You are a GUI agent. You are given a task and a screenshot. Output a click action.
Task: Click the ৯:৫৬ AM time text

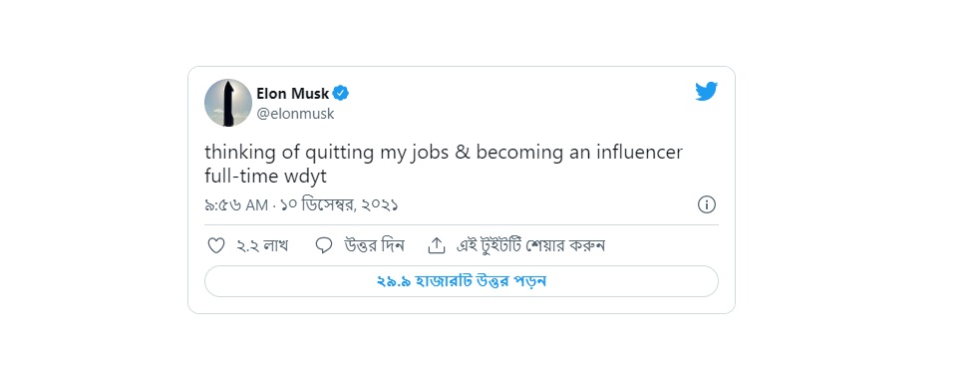(236, 205)
